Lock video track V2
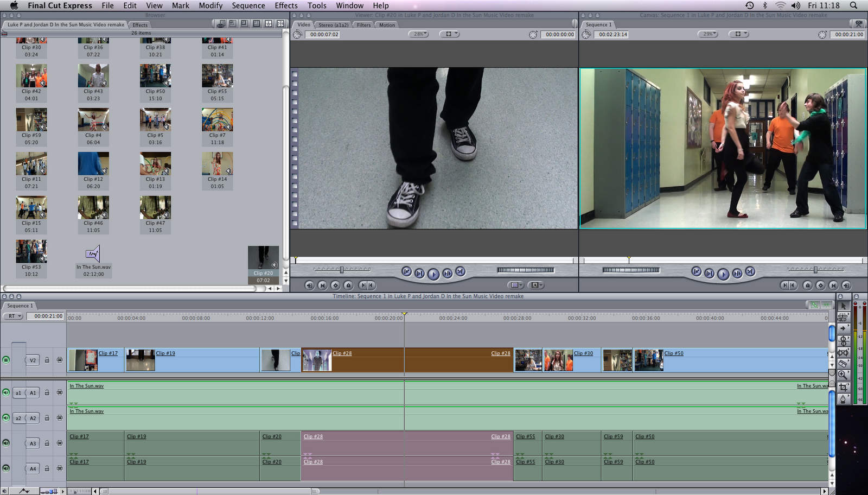The height and width of the screenshot is (495, 868). (47, 359)
